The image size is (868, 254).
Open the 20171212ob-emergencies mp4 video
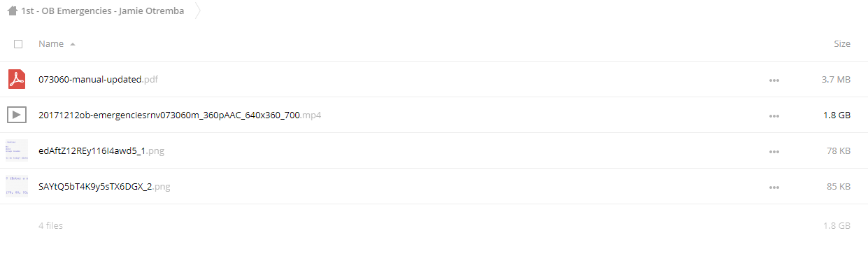(180, 115)
